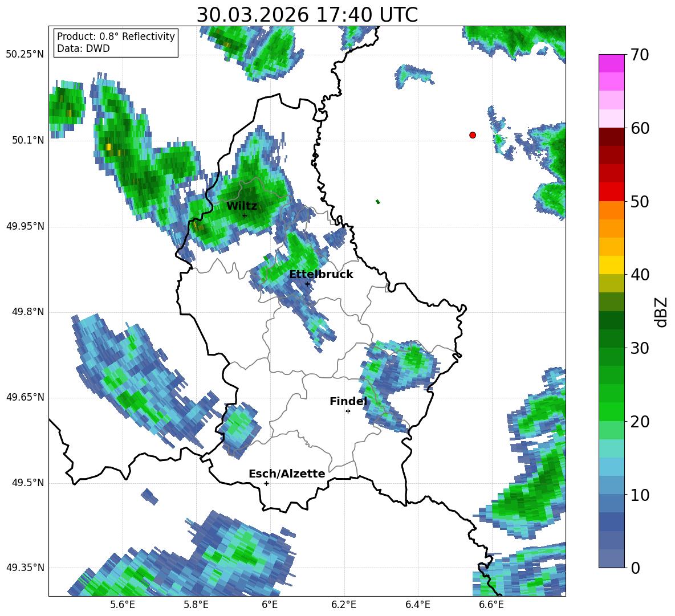Click the colorbar tick label 10
This screenshot has width=675, height=616.
(640, 495)
